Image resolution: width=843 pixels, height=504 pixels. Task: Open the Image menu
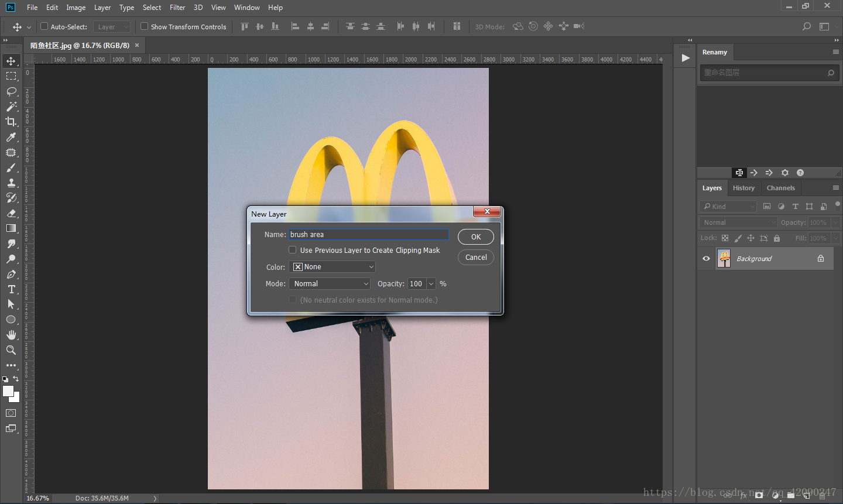click(76, 8)
